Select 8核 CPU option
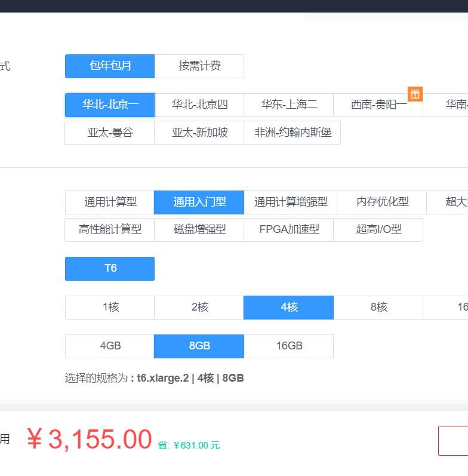Screen dimensions: 468x476 (378, 308)
